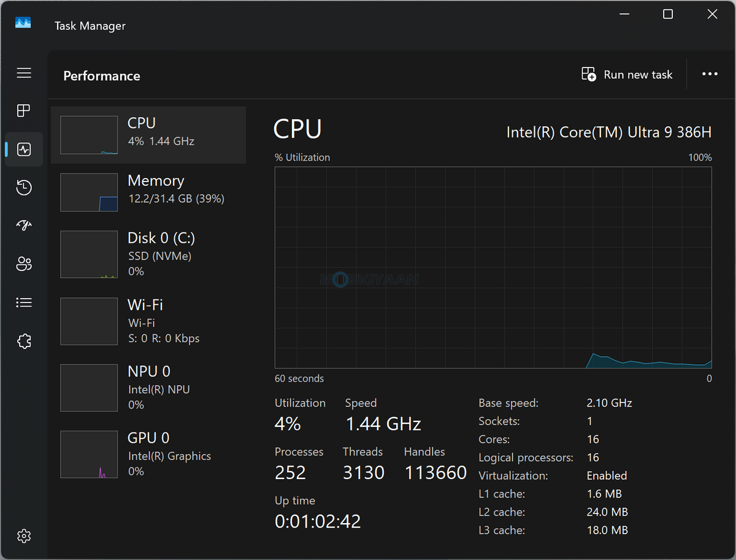Click the Run new task button
736x560 pixels.
(x=626, y=74)
